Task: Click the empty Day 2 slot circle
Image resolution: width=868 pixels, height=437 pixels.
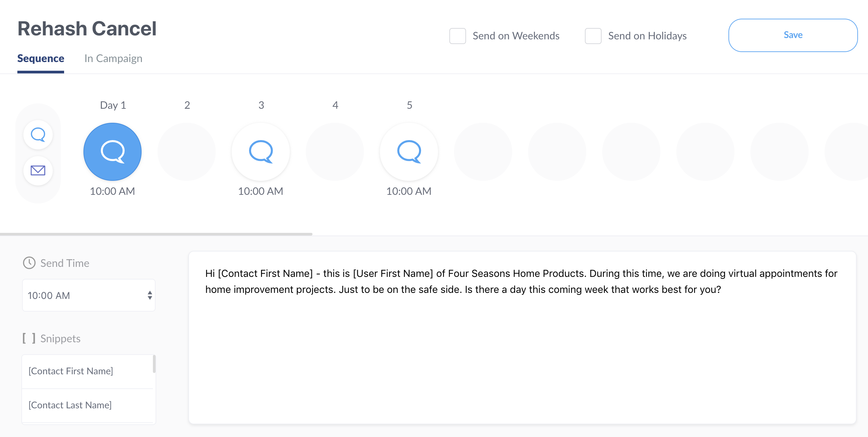Action: pyautogui.click(x=186, y=151)
